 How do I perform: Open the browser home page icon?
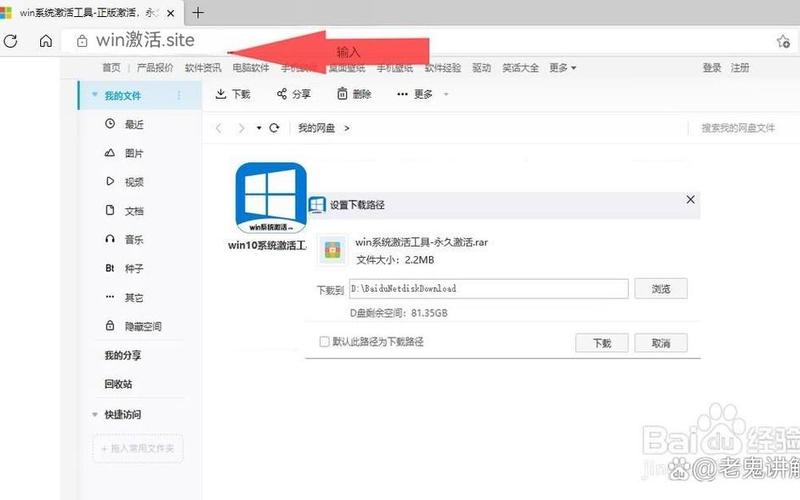[x=46, y=41]
